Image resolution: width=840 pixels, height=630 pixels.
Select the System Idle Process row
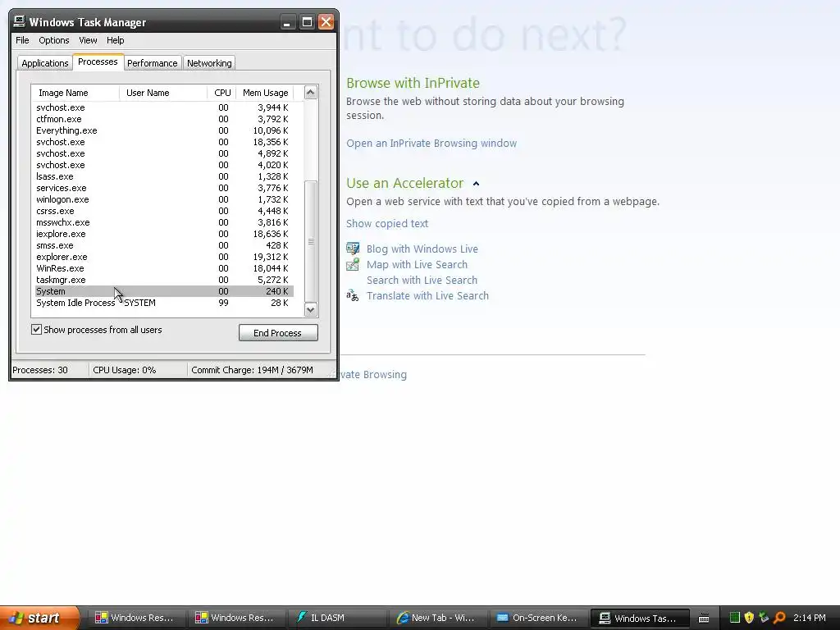[x=164, y=303]
